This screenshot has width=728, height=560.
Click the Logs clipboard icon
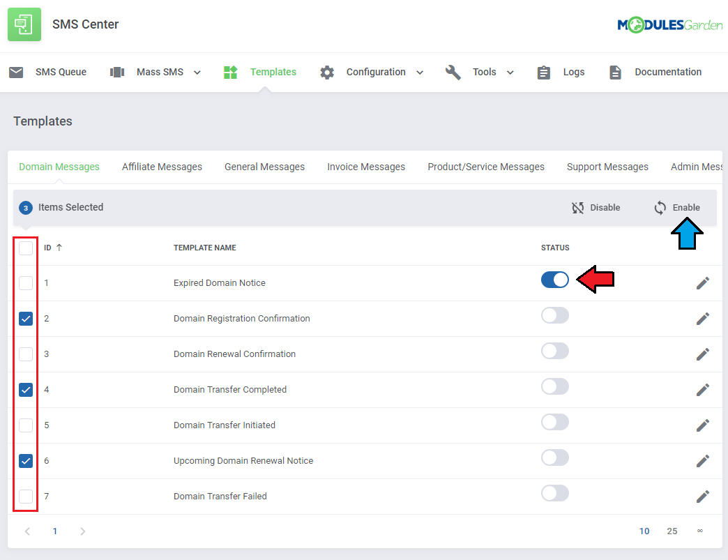(544, 73)
